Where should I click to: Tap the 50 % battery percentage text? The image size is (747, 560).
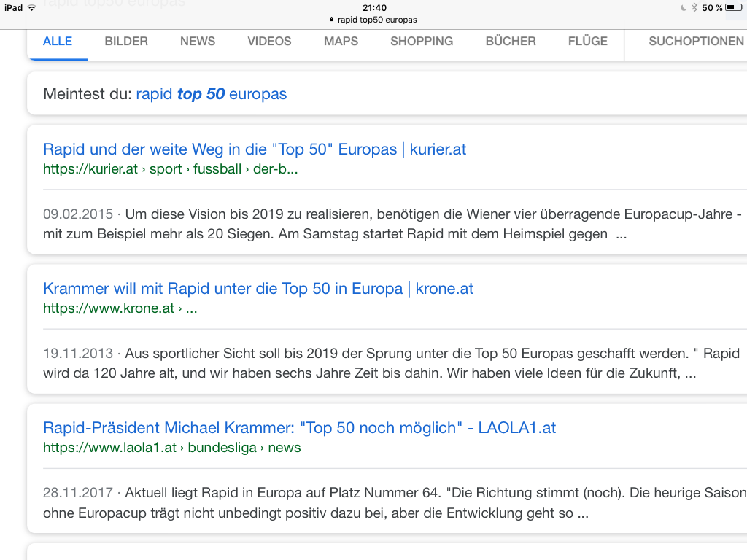point(712,7)
